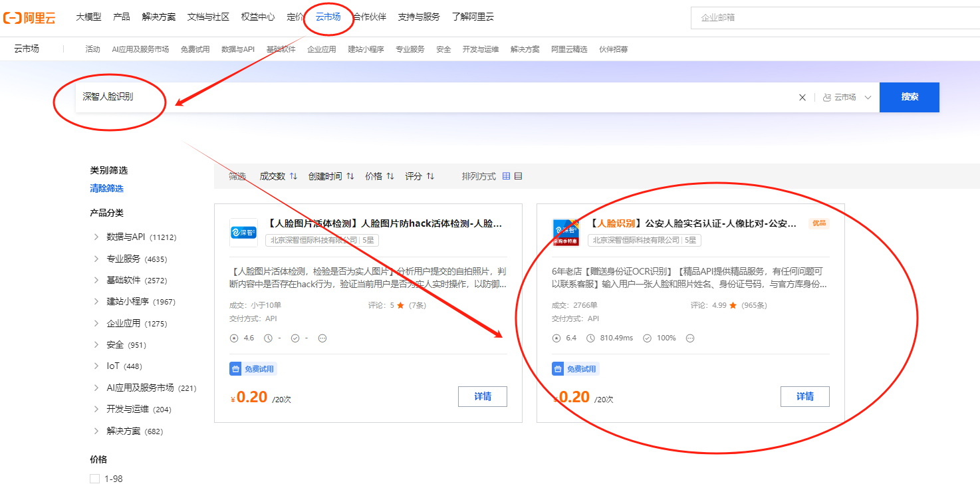Image resolution: width=980 pixels, height=490 pixels.
Task: Open 了解阿里云 top menu
Action: point(473,17)
